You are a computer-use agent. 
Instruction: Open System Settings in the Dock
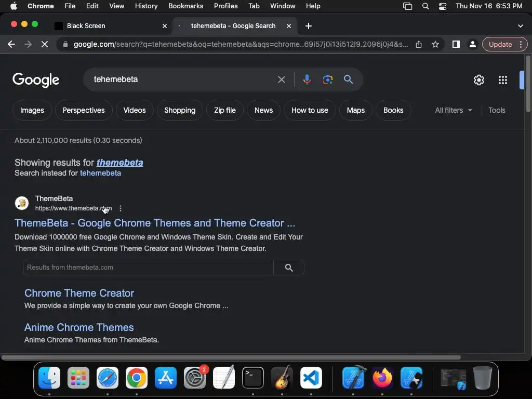(195, 378)
